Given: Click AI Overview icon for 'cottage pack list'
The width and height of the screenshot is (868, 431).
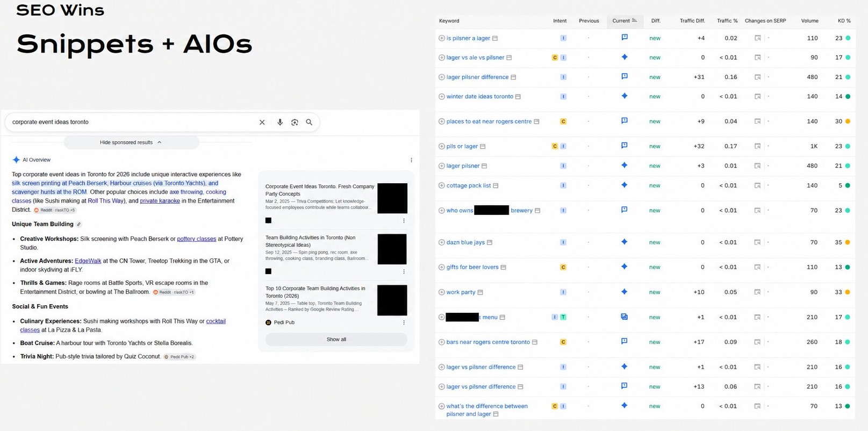Looking at the screenshot, I should (625, 185).
